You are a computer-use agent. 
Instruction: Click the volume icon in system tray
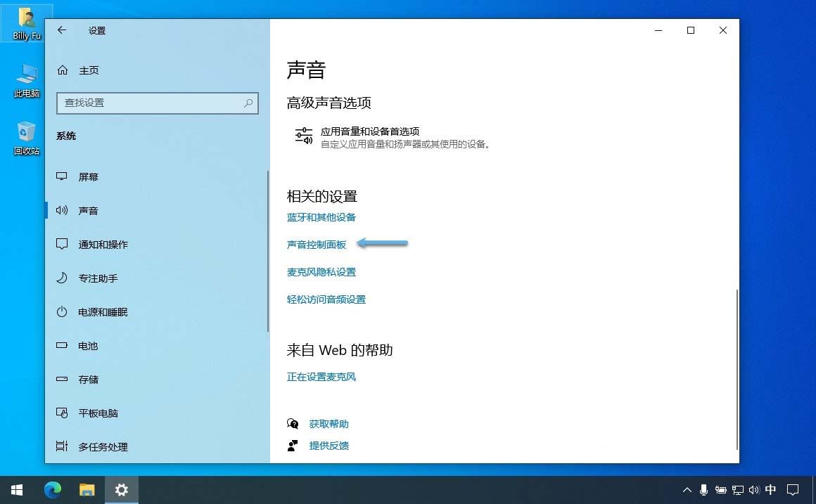coord(754,490)
